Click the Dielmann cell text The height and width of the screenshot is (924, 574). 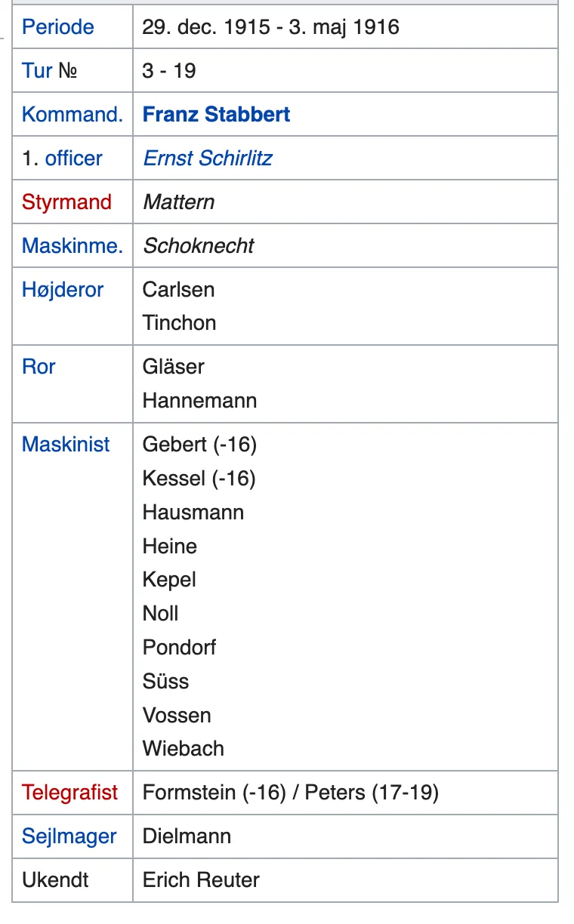(x=187, y=836)
